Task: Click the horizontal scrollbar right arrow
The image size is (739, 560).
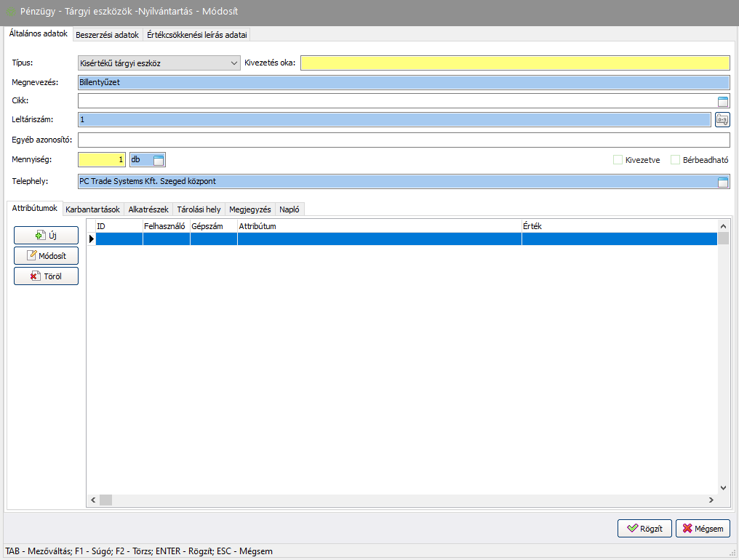Action: click(711, 500)
